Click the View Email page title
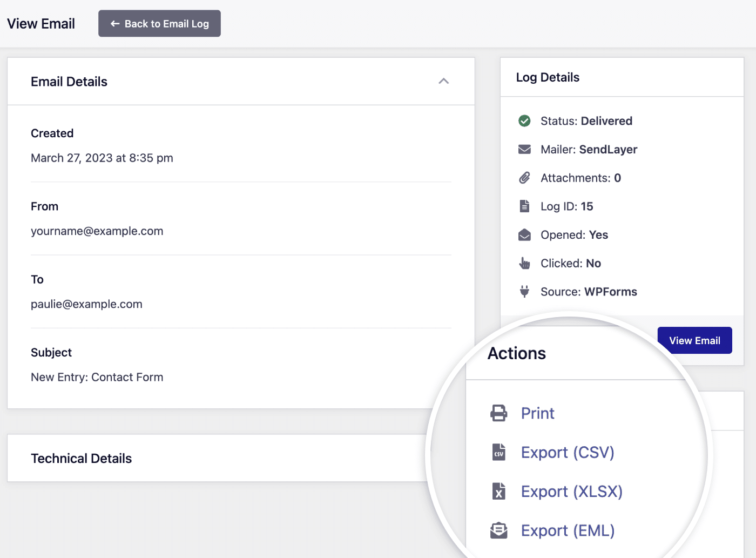 [41, 24]
